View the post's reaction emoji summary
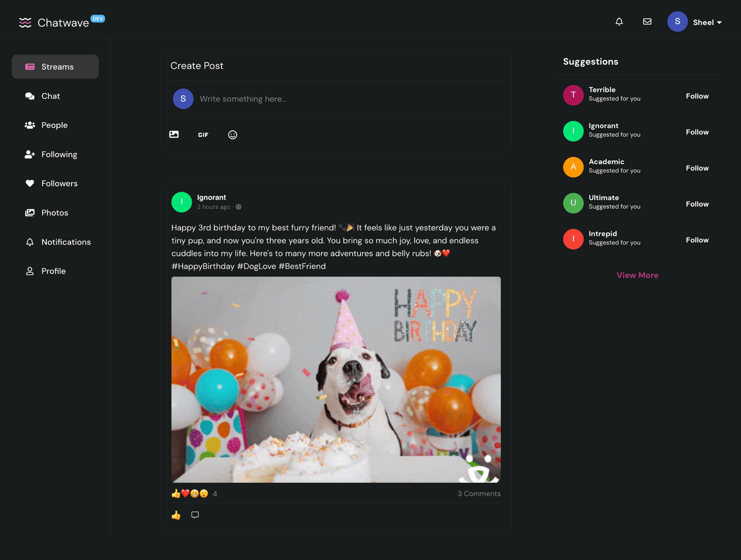 coord(190,494)
